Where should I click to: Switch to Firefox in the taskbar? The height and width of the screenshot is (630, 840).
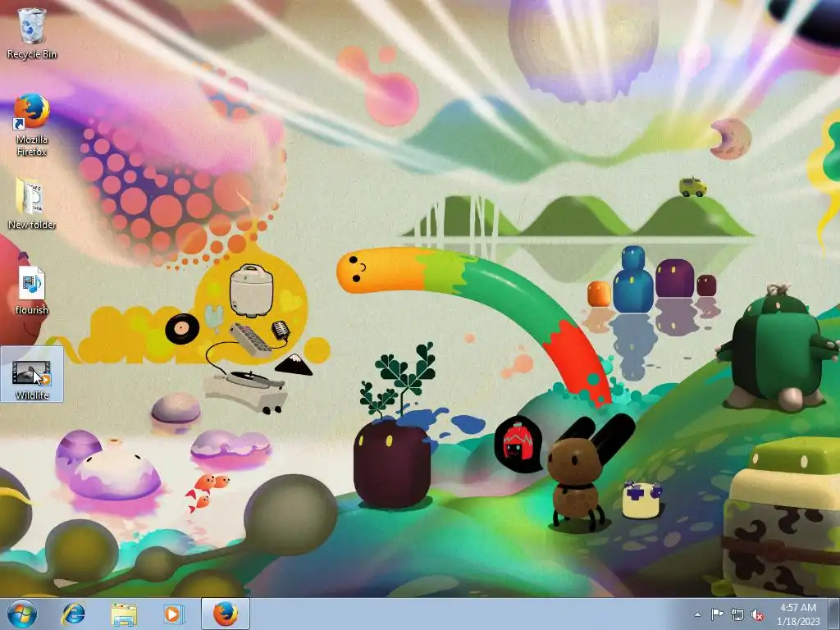[226, 614]
